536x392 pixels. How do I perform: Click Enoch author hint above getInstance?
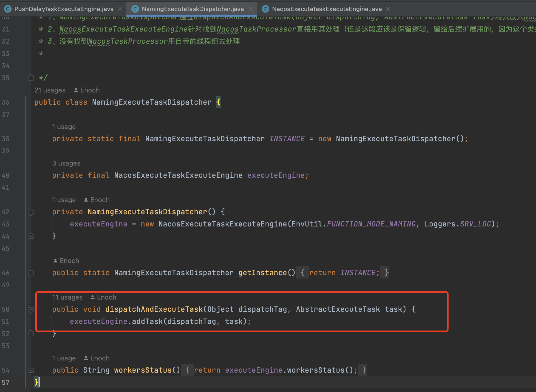(x=69, y=261)
